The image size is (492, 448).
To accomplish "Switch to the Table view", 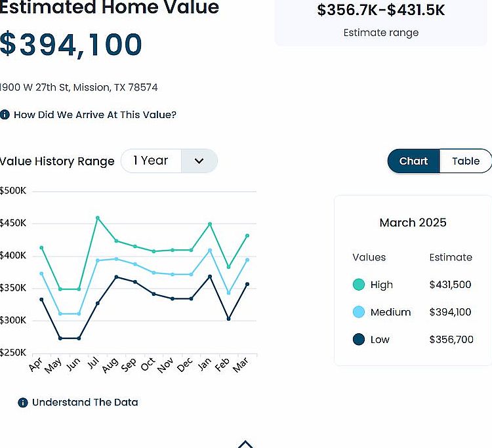I will [x=465, y=161].
